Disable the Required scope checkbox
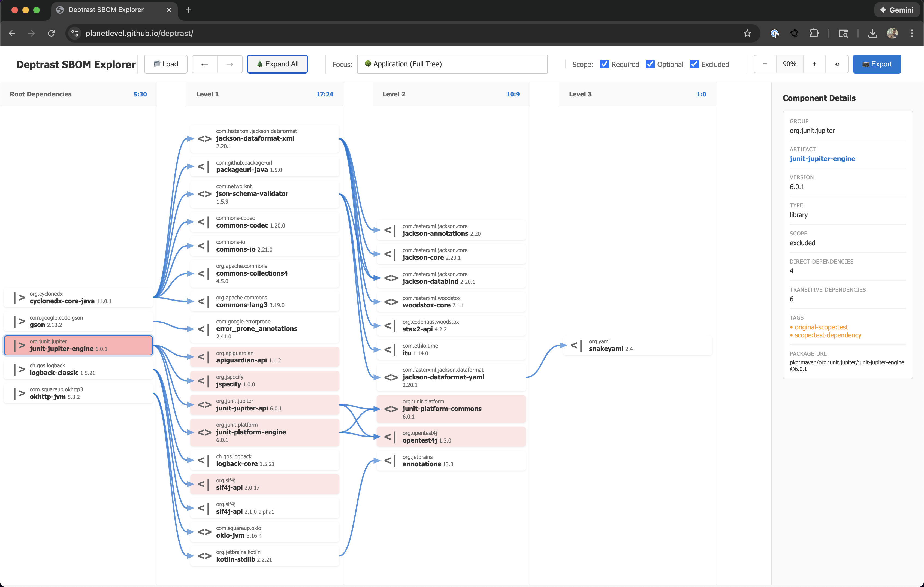 tap(605, 64)
